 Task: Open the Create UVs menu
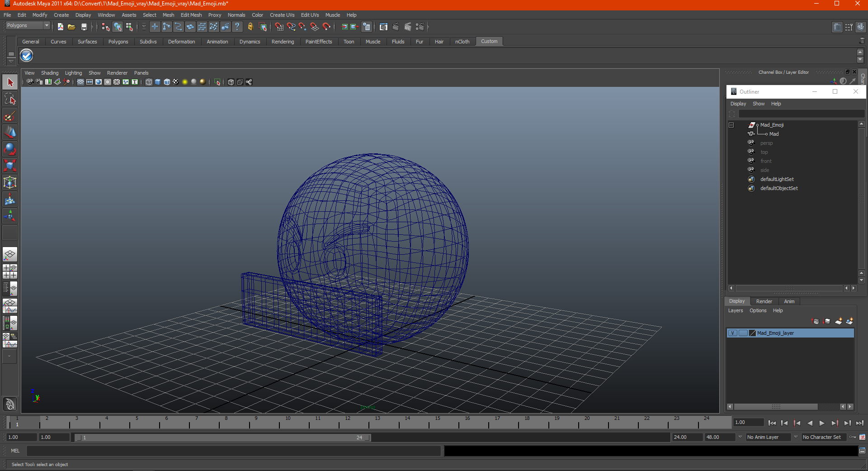[282, 15]
